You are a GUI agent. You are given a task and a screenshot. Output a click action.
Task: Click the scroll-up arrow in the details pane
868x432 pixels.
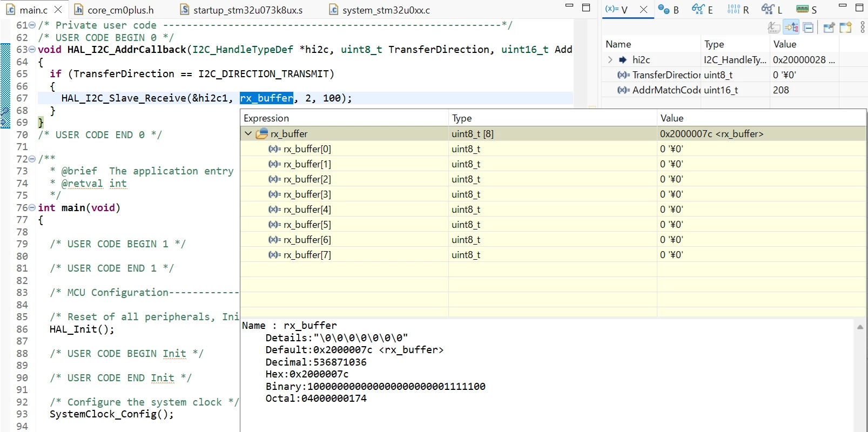860,327
